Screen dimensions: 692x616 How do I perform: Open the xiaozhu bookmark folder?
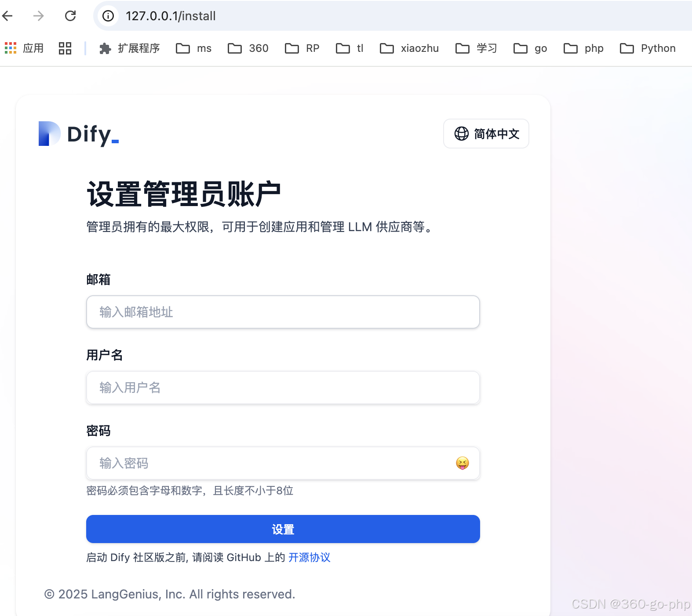click(x=409, y=48)
